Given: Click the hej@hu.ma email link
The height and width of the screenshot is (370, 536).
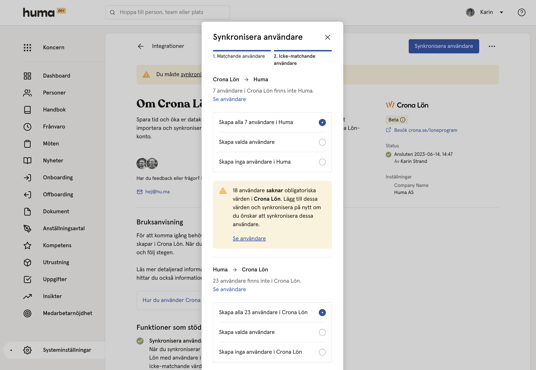Looking at the screenshot, I should coord(157,191).
